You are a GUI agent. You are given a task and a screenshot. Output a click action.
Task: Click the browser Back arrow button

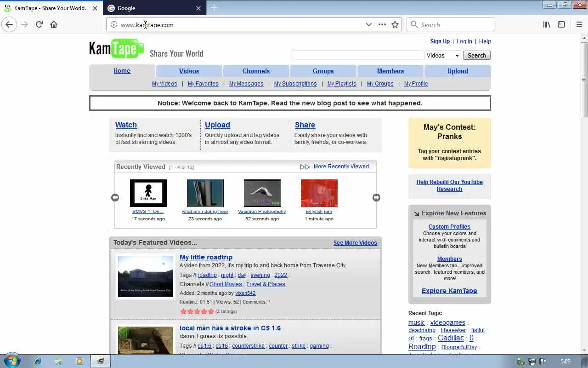9,24
